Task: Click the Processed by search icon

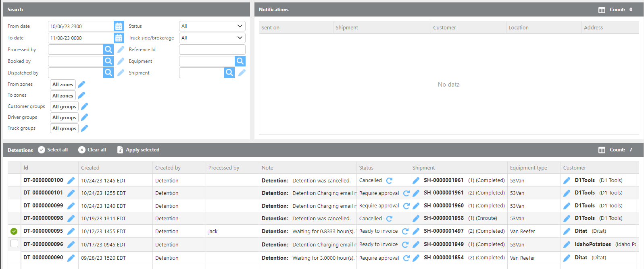Action: click(x=108, y=50)
